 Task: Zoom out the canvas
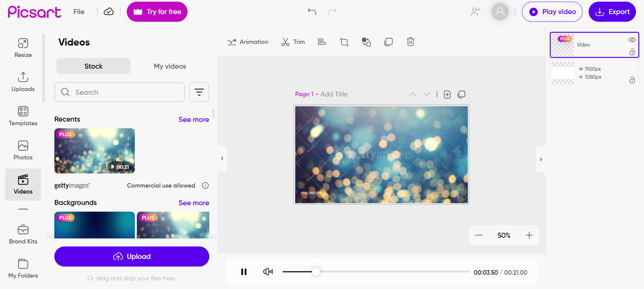[479, 235]
